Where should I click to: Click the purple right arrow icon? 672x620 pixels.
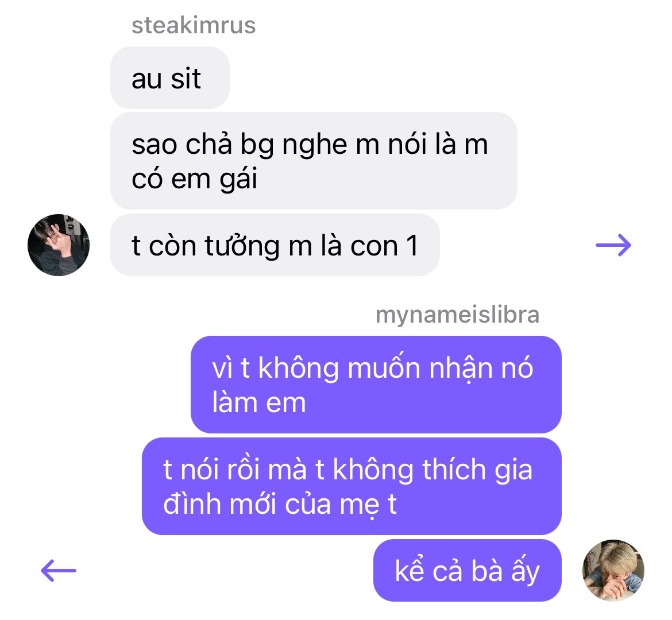pyautogui.click(x=613, y=245)
